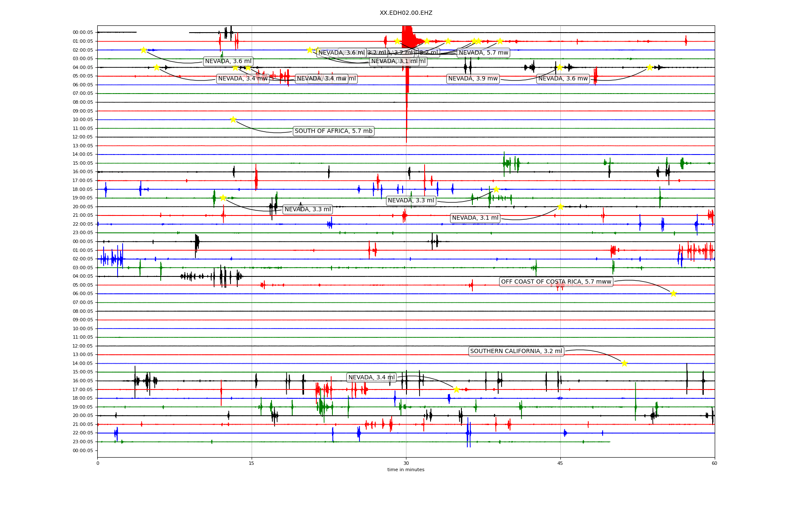Select the 'SOUTH OF AFRICA, 5.7 mb' label
812x508 pixels.
[333, 131]
